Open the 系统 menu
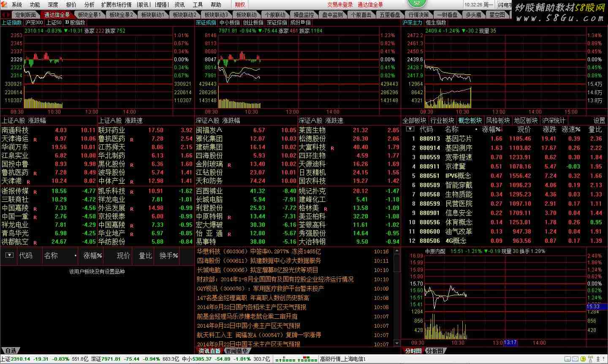The height and width of the screenshot is (364, 608). point(17,5)
